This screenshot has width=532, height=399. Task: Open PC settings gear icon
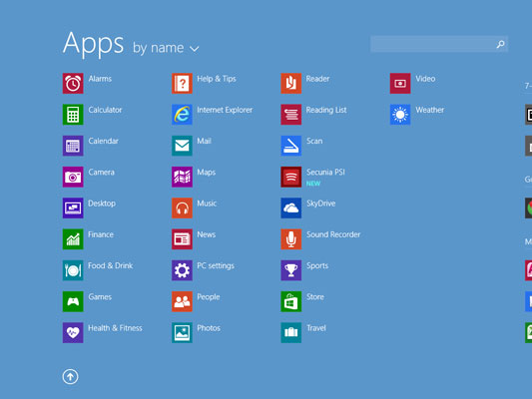pyautogui.click(x=183, y=270)
